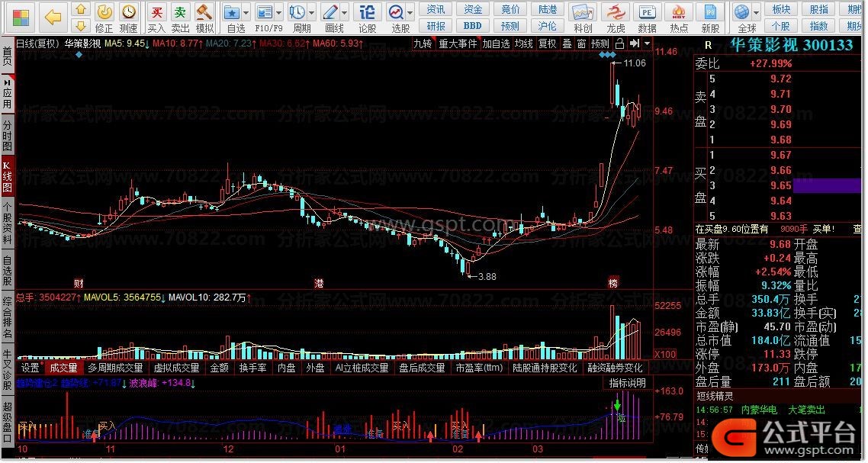Click the 加自选 button
The height and width of the screenshot is (463, 868).
pyautogui.click(x=496, y=43)
